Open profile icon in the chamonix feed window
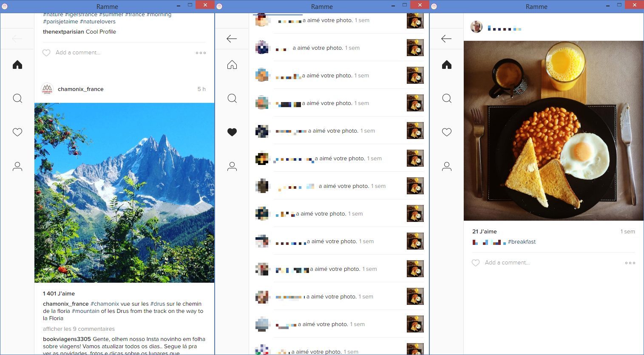 [17, 166]
